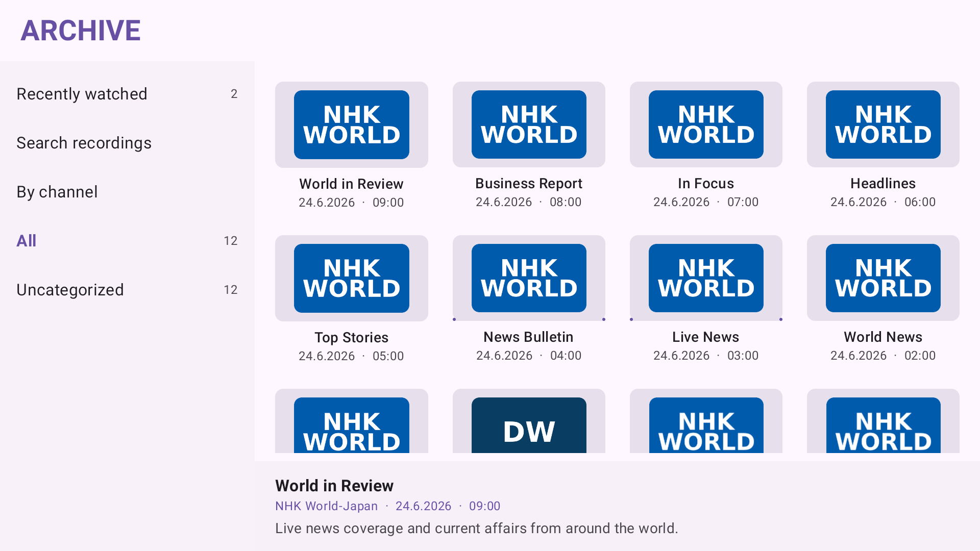
Task: Click the "World in Review" title under its card
Action: [x=351, y=184]
